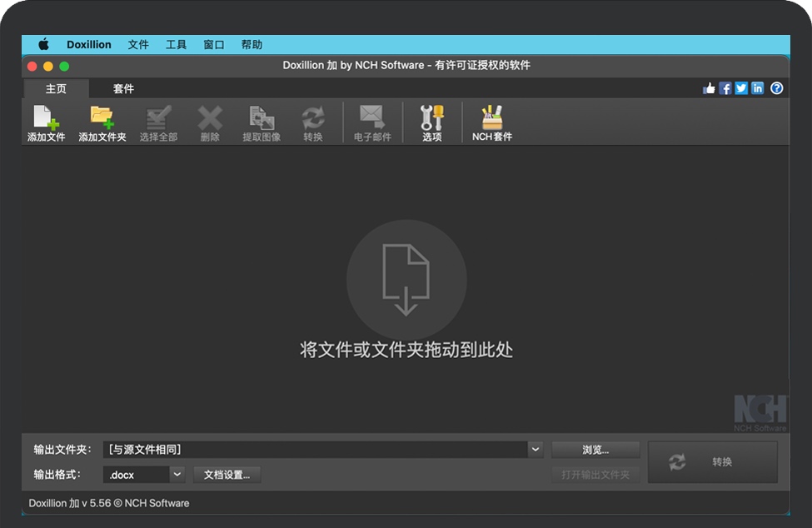Viewport: 812px width, 528px height.
Task: Open the 工具 menu
Action: tap(176, 44)
